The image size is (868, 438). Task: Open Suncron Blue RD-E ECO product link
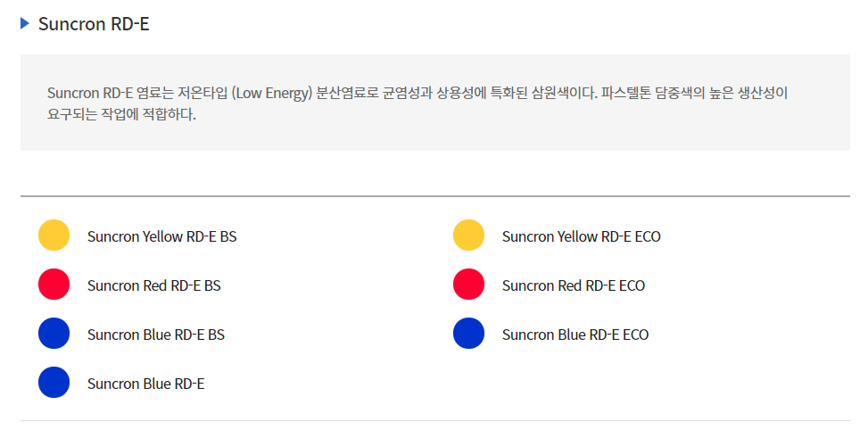[x=575, y=335]
